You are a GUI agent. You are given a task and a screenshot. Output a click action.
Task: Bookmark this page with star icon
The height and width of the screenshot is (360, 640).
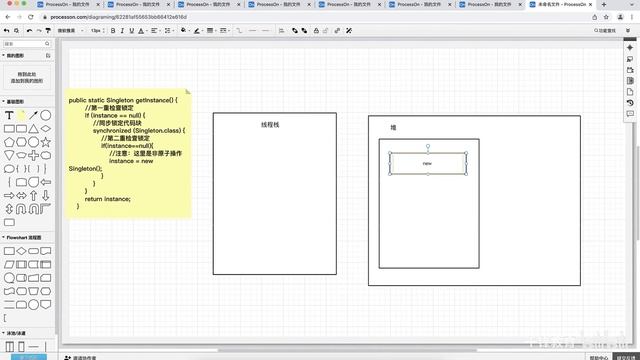[x=606, y=17]
